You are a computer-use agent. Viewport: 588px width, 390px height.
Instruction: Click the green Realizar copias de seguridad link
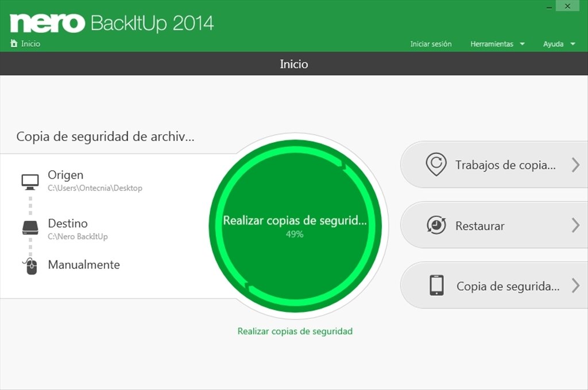point(295,331)
